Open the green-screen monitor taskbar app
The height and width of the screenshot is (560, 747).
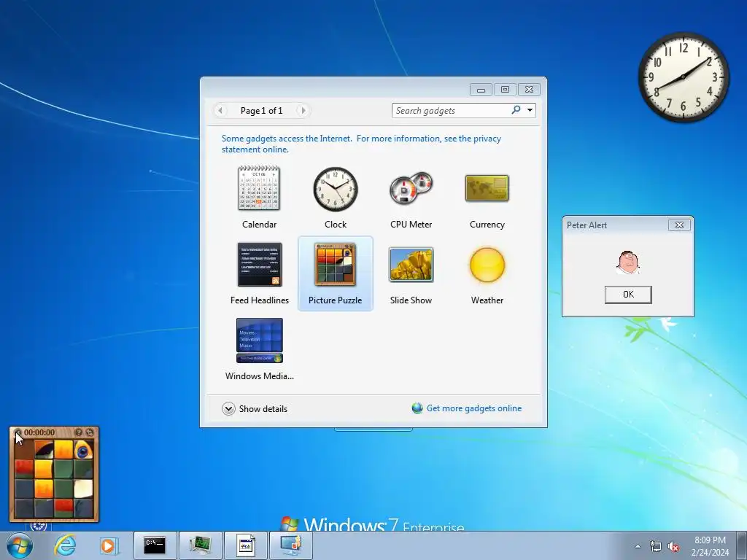(201, 545)
